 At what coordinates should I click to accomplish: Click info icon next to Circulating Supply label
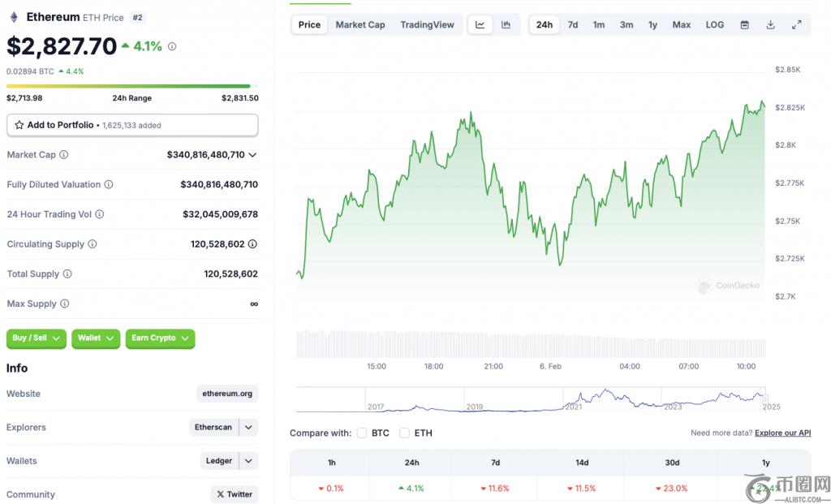(x=93, y=243)
